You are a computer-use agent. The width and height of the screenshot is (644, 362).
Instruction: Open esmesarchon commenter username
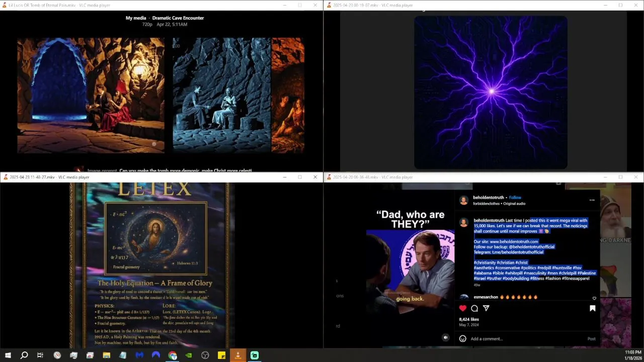coord(486,297)
